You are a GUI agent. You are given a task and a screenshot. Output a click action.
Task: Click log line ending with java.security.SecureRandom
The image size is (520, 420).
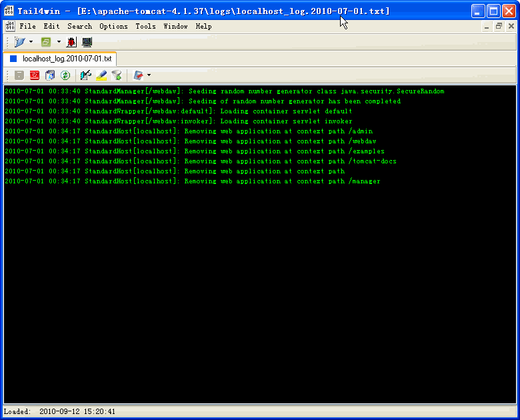pyautogui.click(x=225, y=91)
